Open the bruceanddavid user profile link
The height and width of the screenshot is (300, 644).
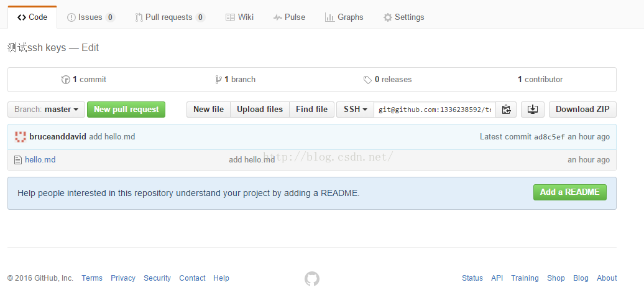coord(58,137)
